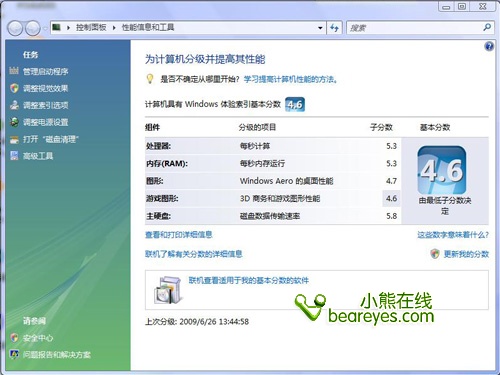The width and height of the screenshot is (500, 375).
Task: Click the shield icon beside 安全中心
Action: pyautogui.click(x=14, y=338)
